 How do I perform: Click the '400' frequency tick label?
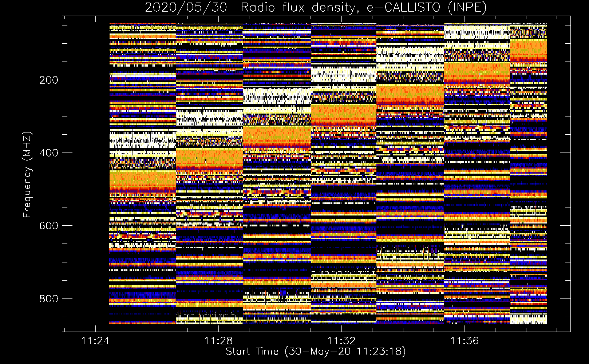pos(49,153)
